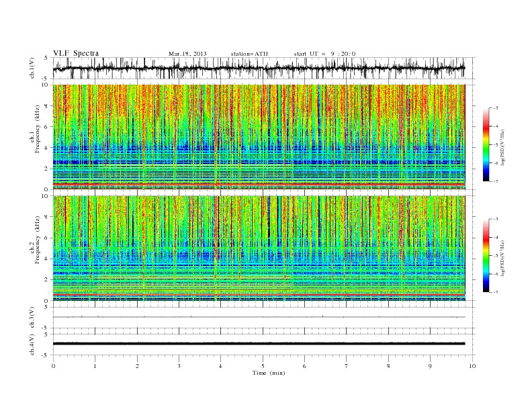Click the "5" tick on the time axis
This screenshot has width=532, height=411.
pyautogui.click(x=263, y=366)
